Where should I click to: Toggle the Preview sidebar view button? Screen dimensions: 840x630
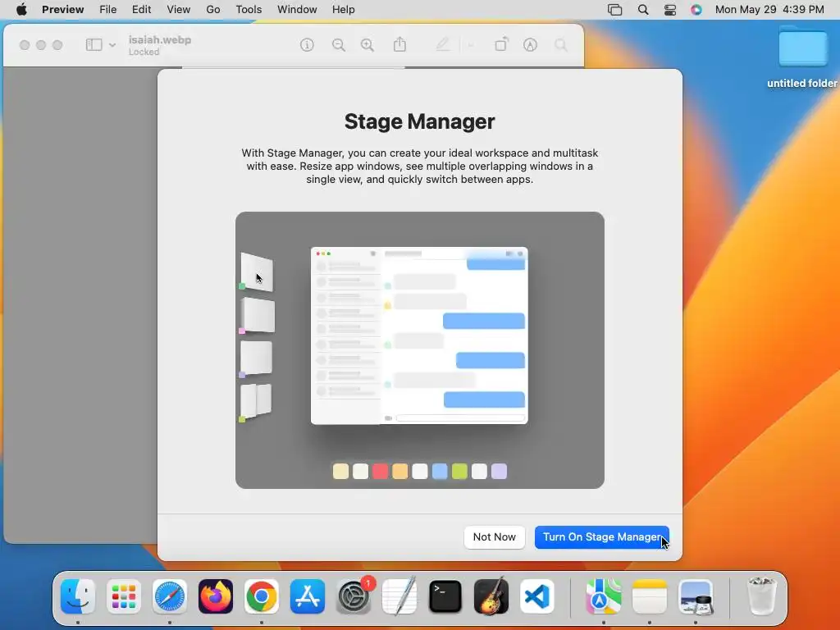[94, 45]
